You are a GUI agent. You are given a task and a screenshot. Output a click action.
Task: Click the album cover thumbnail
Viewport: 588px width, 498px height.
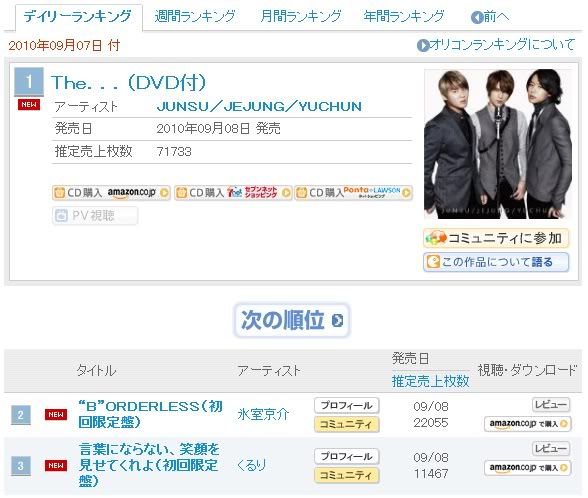click(x=498, y=144)
